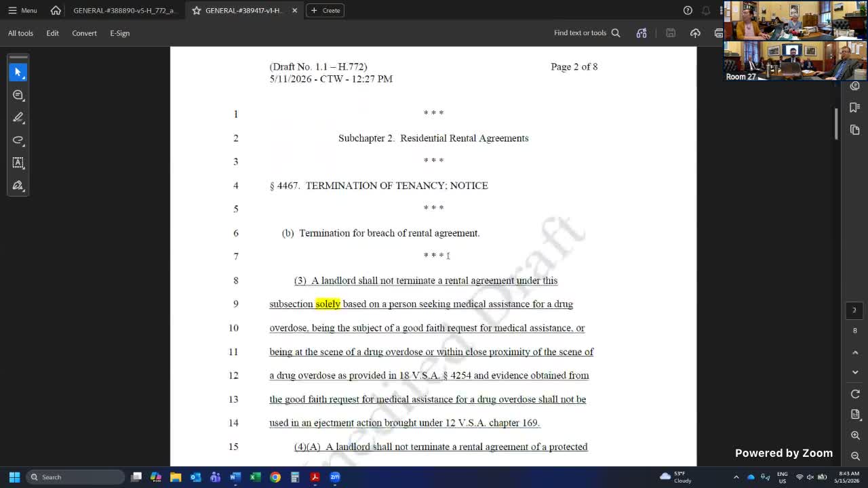Open the Page thumbnails panel

point(854,129)
